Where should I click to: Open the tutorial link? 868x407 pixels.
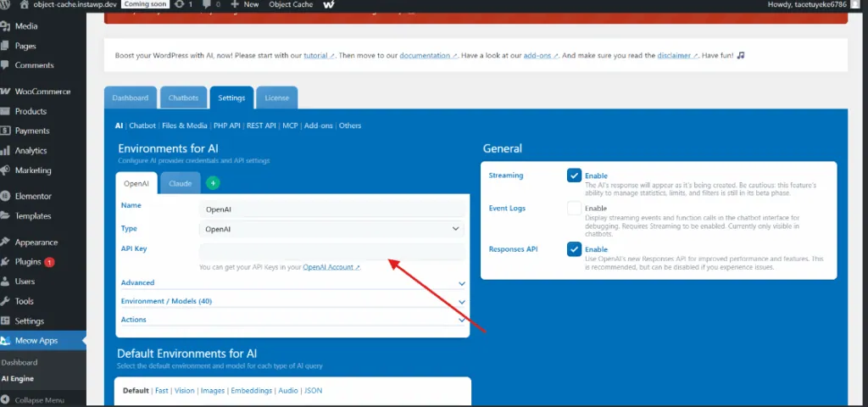point(319,56)
